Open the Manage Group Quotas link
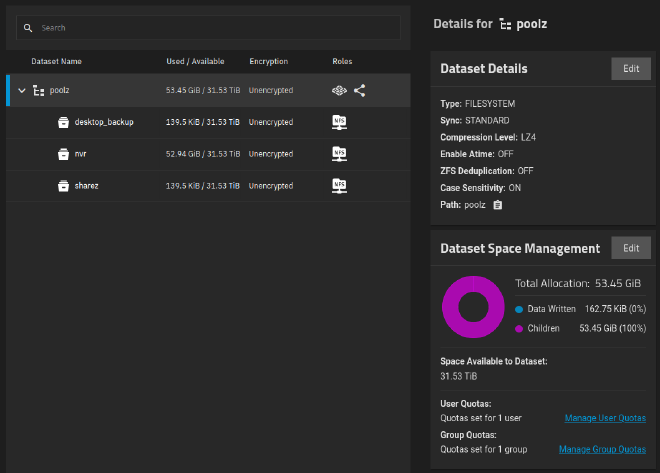660x473 pixels. pos(602,450)
